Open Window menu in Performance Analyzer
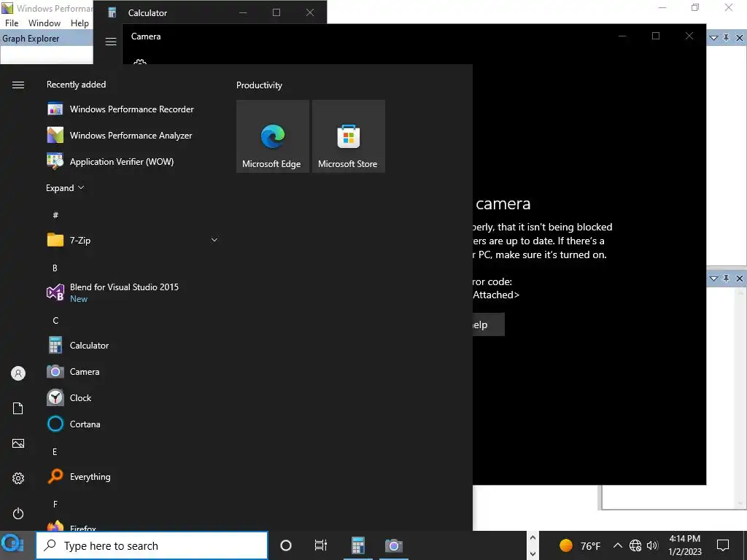The height and width of the screenshot is (560, 747). tap(44, 23)
